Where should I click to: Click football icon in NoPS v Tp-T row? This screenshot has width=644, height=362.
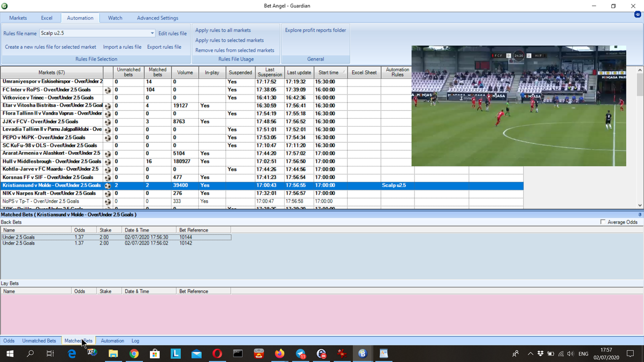pos(108,202)
